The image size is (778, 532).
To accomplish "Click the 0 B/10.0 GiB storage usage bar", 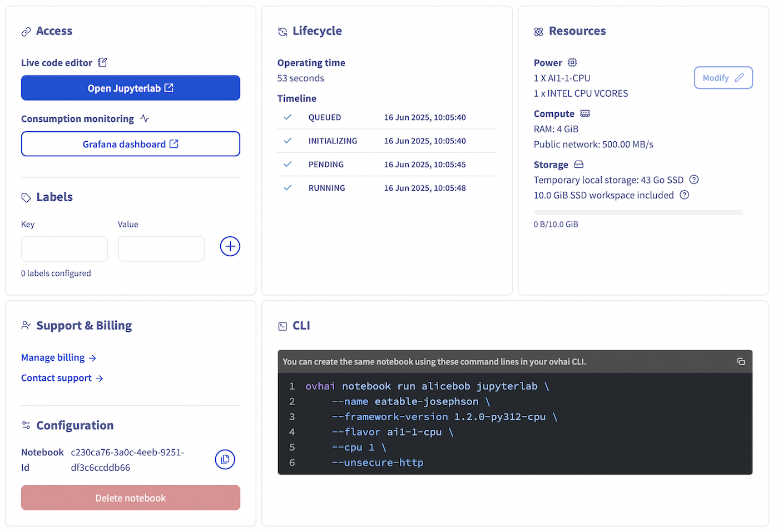I will 638,212.
